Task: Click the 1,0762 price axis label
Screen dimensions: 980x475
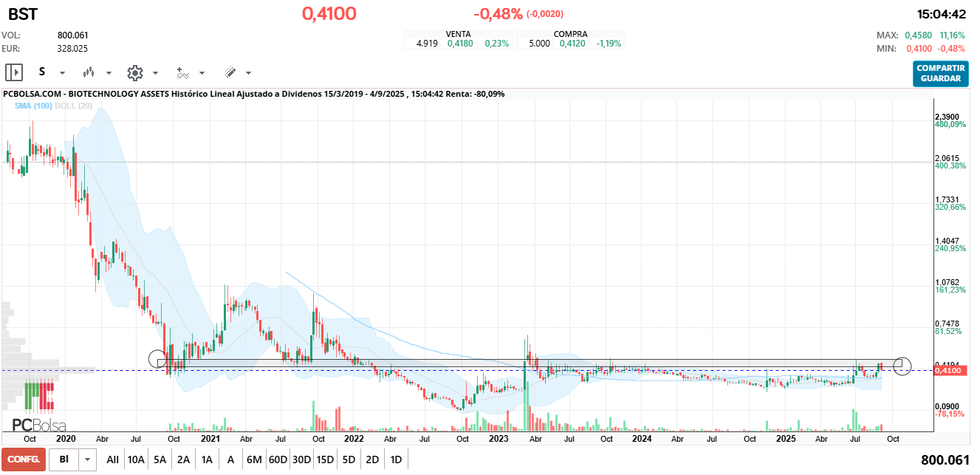Action: (x=947, y=282)
